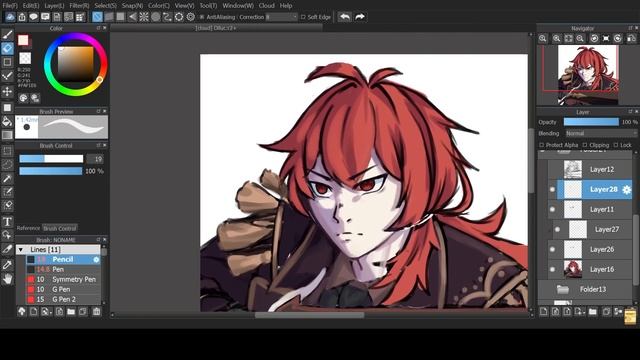640x360 pixels.
Task: Select the Eraser tool
Action: pyautogui.click(x=7, y=49)
